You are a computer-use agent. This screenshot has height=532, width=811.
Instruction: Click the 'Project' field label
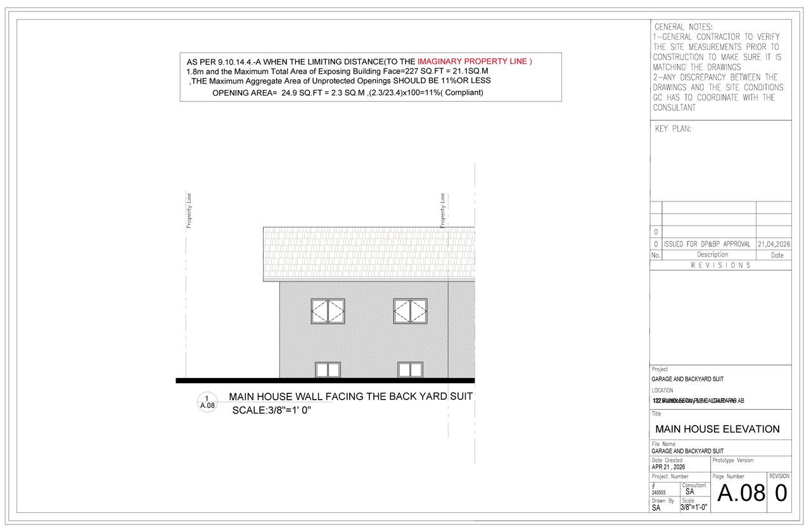click(660, 369)
